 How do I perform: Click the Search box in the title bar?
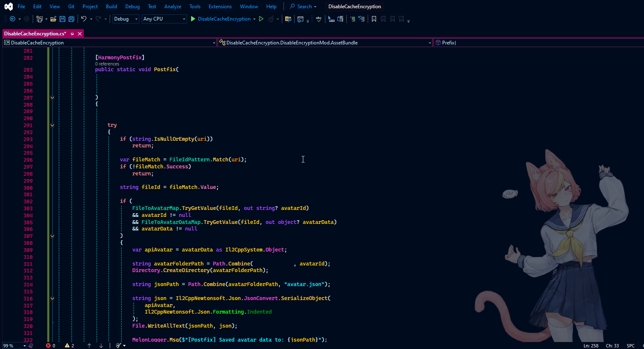[303, 7]
